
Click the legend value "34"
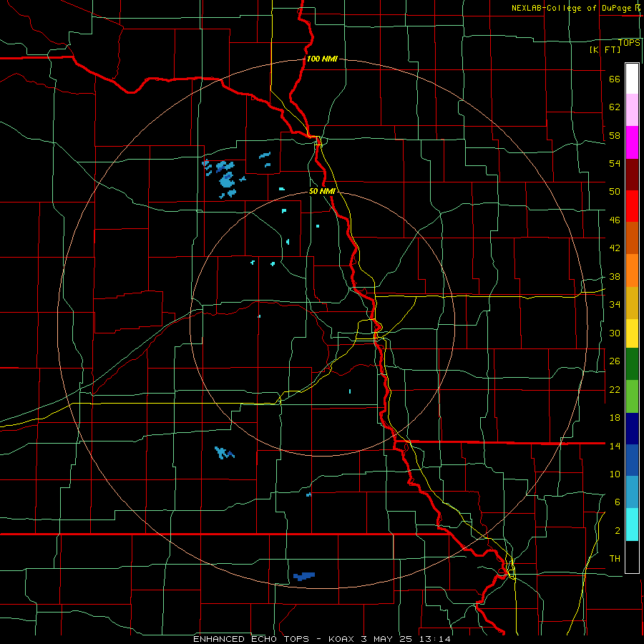click(615, 304)
